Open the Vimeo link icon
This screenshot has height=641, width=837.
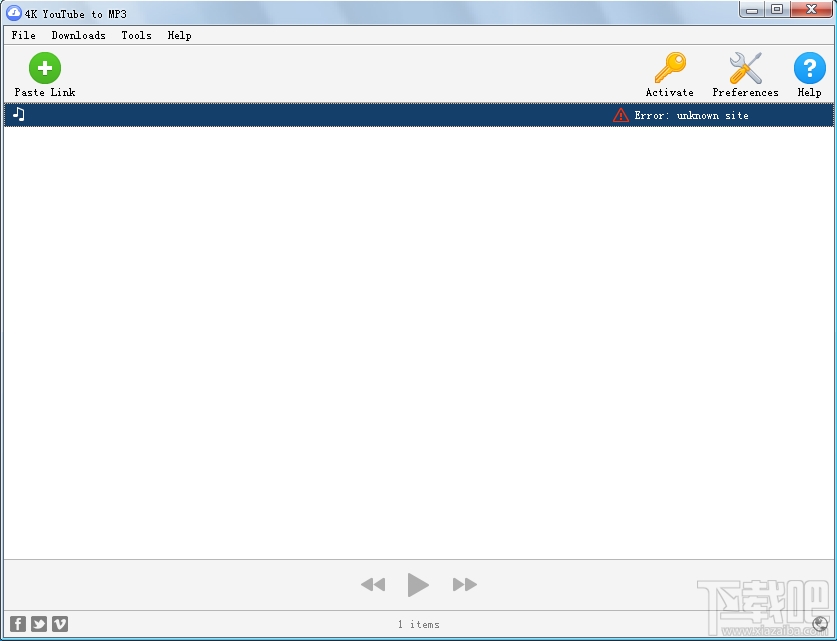point(60,623)
